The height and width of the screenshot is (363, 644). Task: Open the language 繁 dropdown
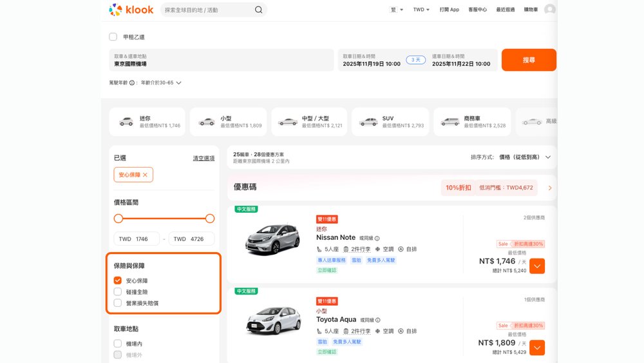396,10
